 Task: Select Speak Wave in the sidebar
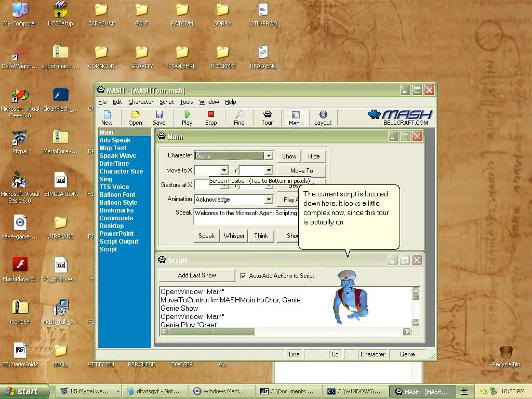point(118,156)
